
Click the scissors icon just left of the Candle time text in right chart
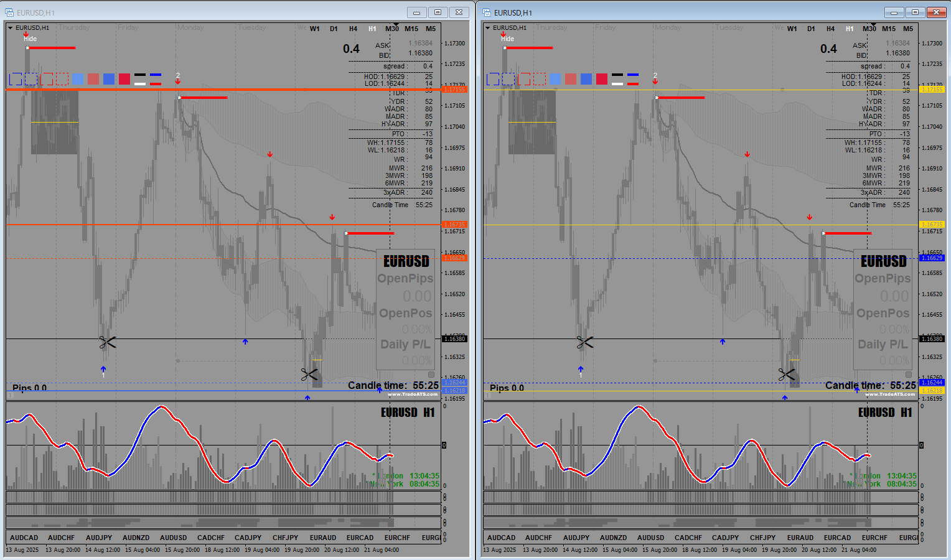pos(787,375)
